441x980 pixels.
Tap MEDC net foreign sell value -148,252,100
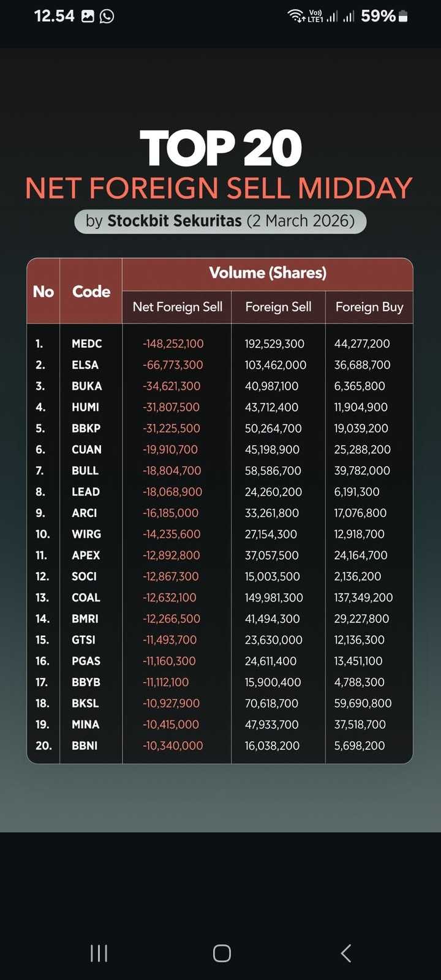tap(173, 344)
